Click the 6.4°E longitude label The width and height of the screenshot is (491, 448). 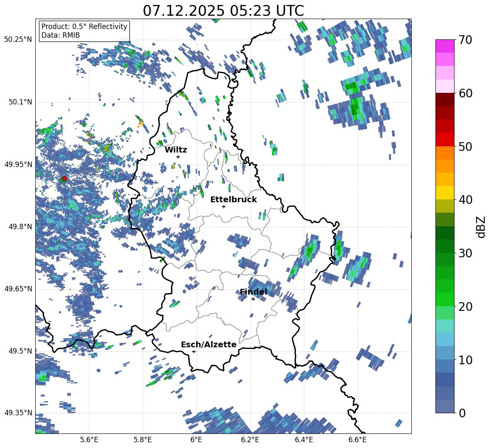click(304, 440)
